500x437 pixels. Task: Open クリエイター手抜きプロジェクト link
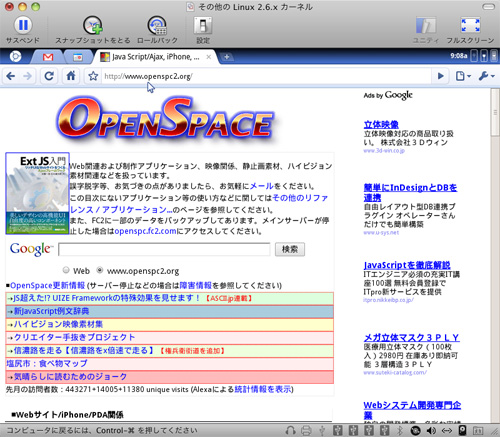74,337
